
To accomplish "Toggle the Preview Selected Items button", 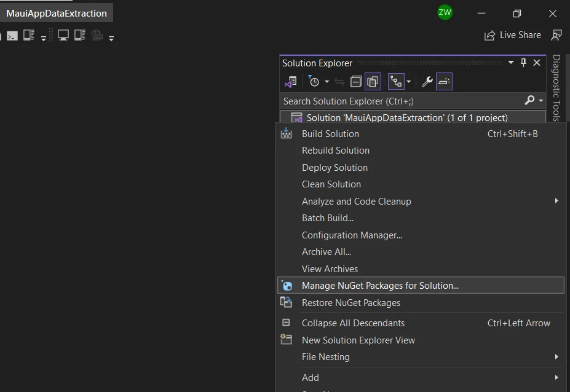I will 444,82.
